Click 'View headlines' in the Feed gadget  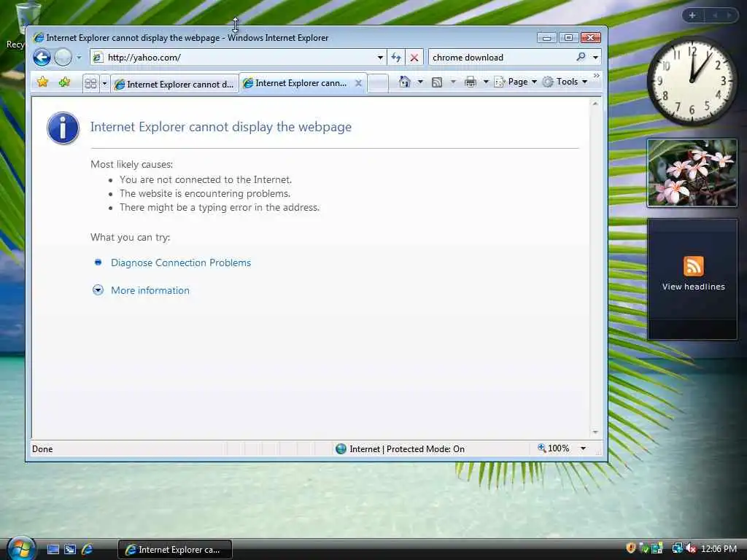693,287
